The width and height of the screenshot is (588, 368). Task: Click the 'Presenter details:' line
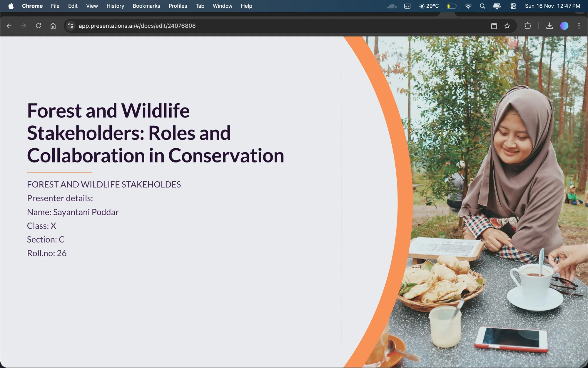[60, 198]
